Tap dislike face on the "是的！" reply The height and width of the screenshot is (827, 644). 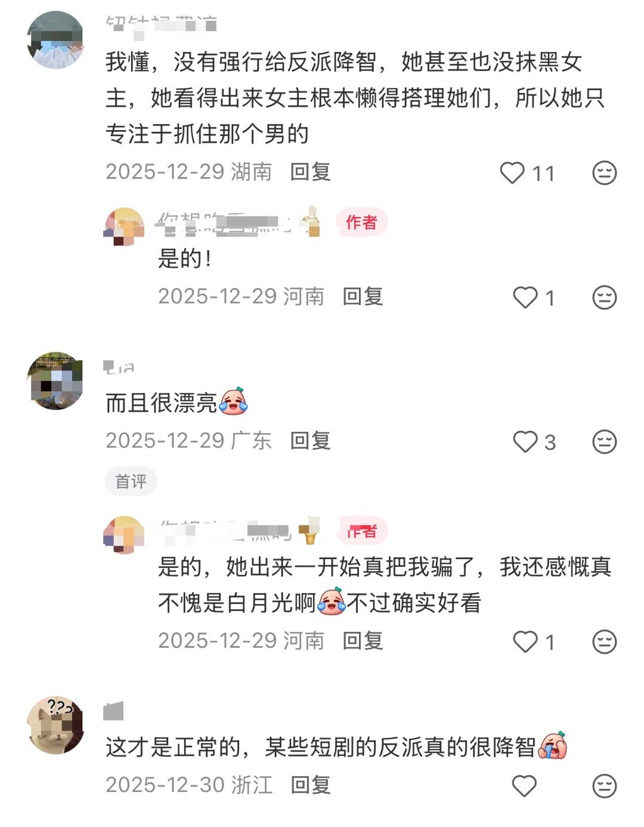[604, 297]
